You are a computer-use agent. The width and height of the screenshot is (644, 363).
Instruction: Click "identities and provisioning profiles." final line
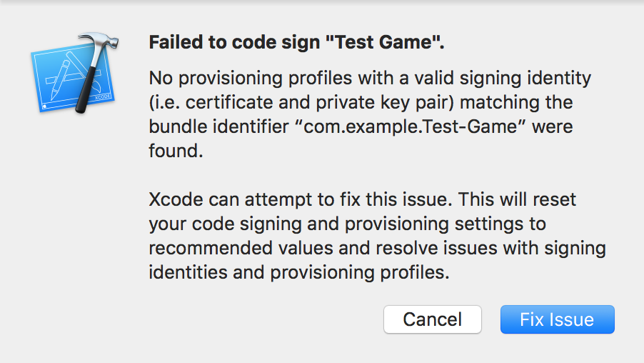(299, 272)
